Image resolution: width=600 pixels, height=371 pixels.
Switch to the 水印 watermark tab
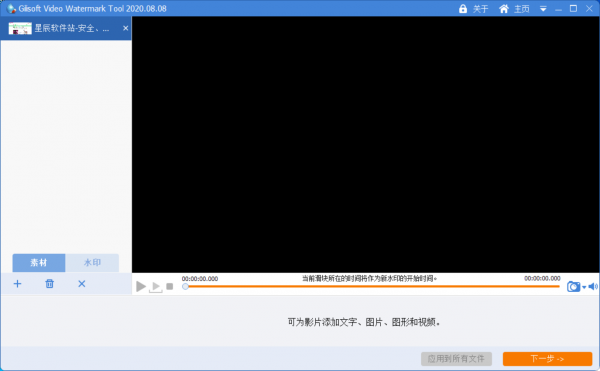coord(92,263)
